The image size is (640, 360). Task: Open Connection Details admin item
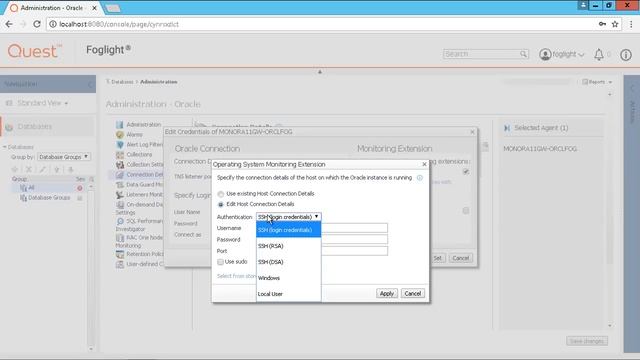pyautogui.click(x=144, y=175)
